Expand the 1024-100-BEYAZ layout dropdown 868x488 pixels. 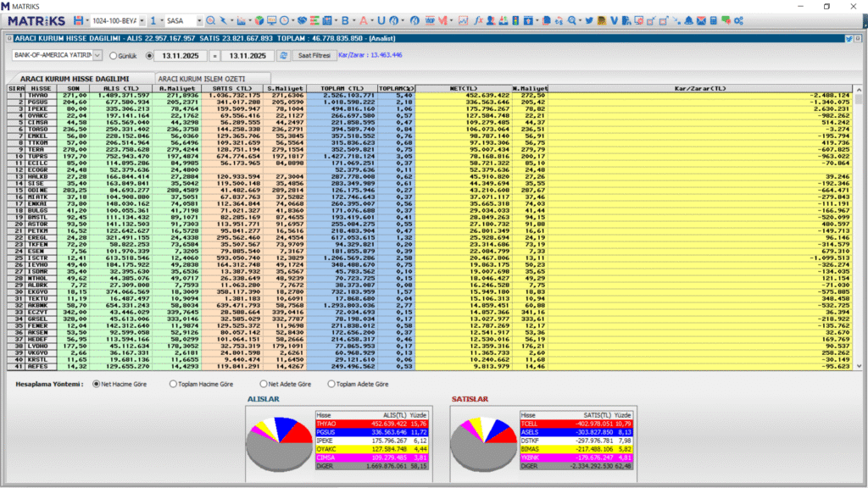click(x=142, y=19)
